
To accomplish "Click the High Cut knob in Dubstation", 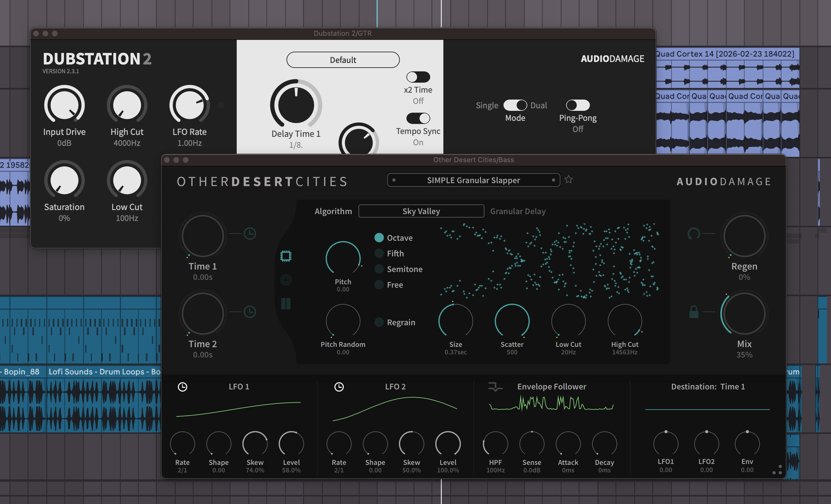I will pyautogui.click(x=127, y=105).
